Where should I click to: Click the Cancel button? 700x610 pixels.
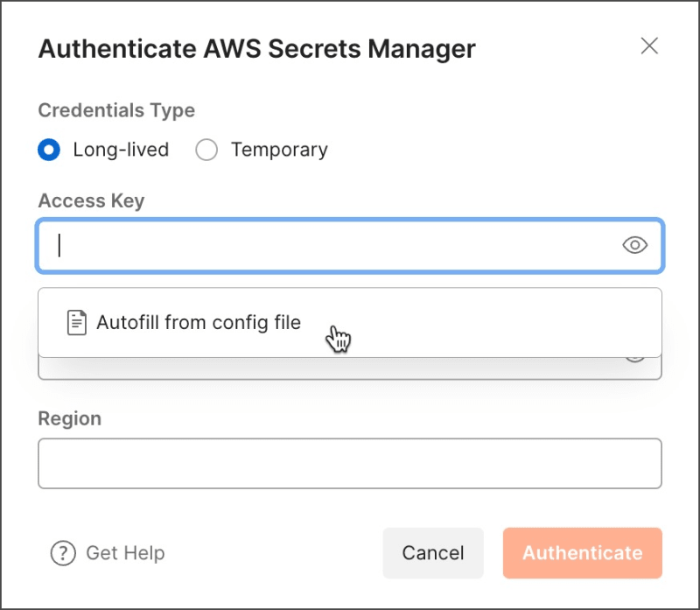coord(432,553)
